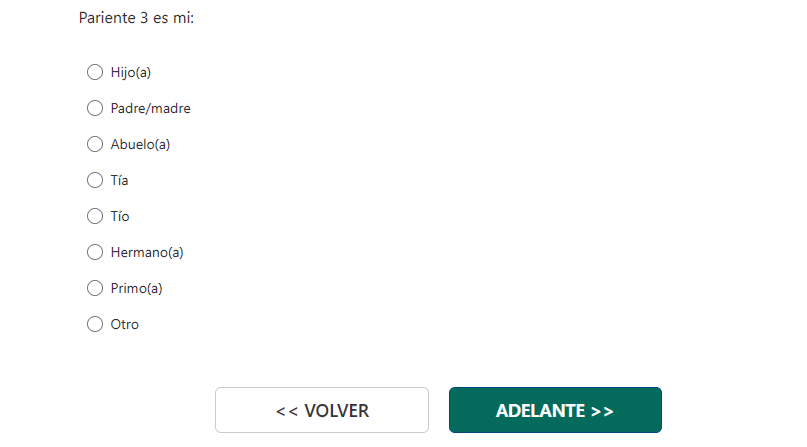Image resolution: width=807 pixels, height=447 pixels.
Task: Click the 'Padre/madre' label text
Action: [150, 108]
